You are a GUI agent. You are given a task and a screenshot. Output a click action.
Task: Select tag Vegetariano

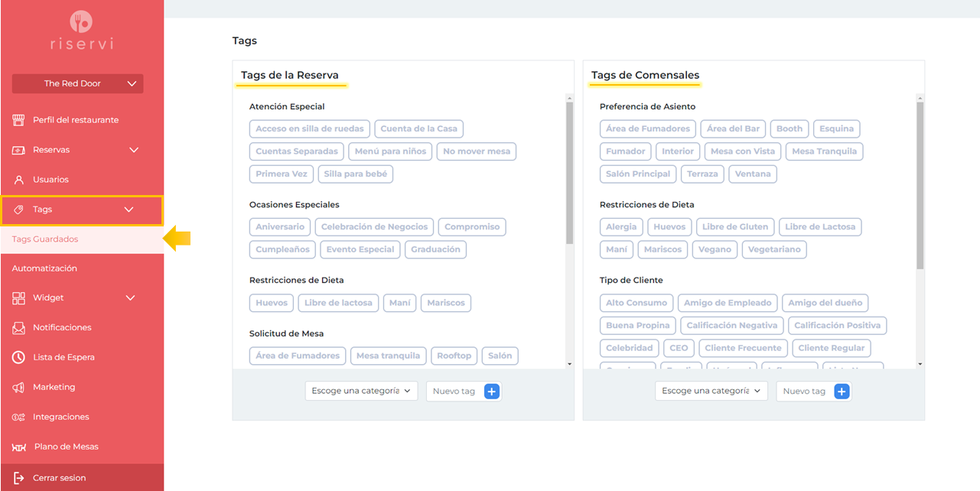pos(774,249)
